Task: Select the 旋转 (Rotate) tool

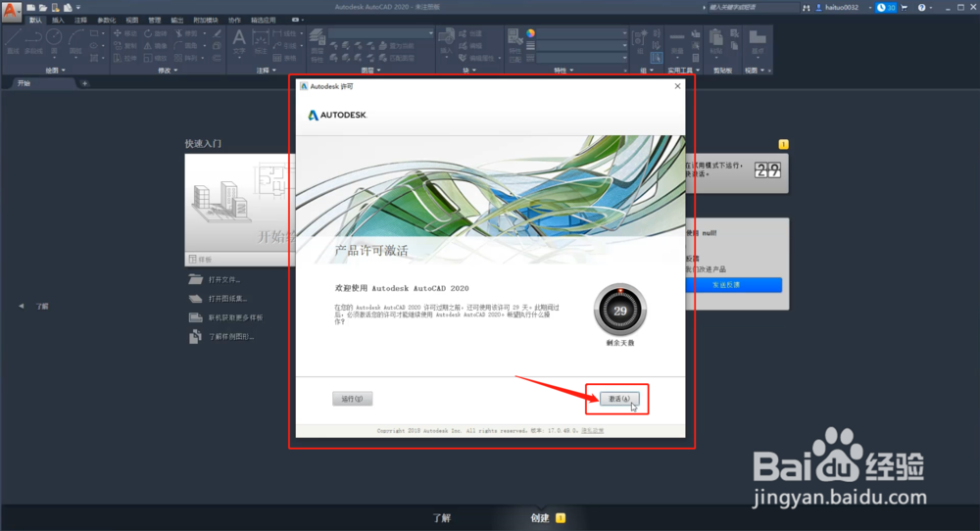Action: pyautogui.click(x=156, y=33)
